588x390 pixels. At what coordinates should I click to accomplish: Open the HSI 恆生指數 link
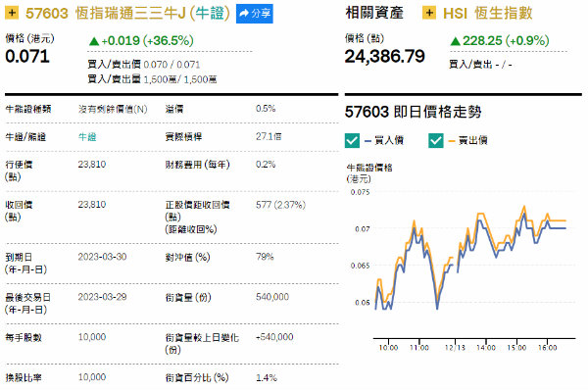487,14
